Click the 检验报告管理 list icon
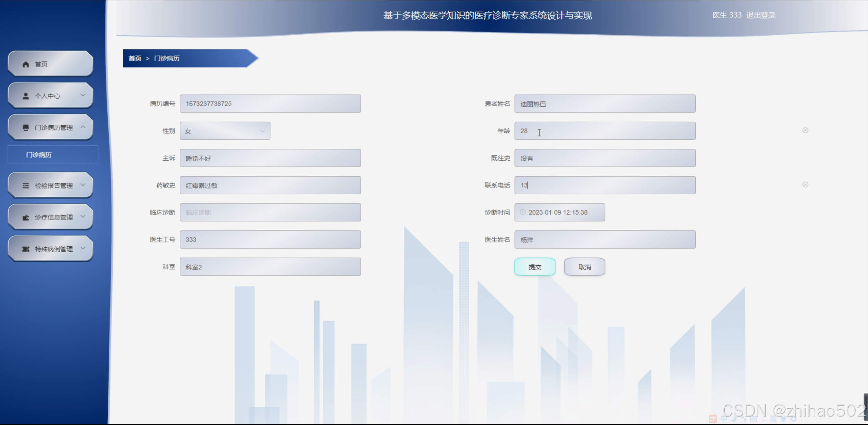The height and width of the screenshot is (425, 868). 26,185
